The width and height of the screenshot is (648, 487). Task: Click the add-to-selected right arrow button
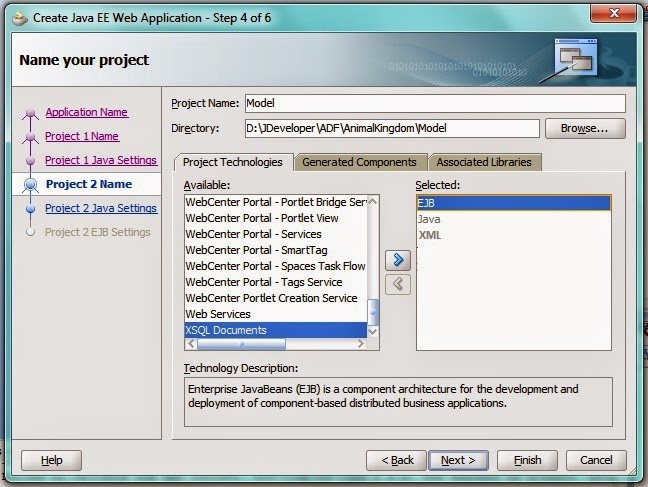[x=398, y=260]
